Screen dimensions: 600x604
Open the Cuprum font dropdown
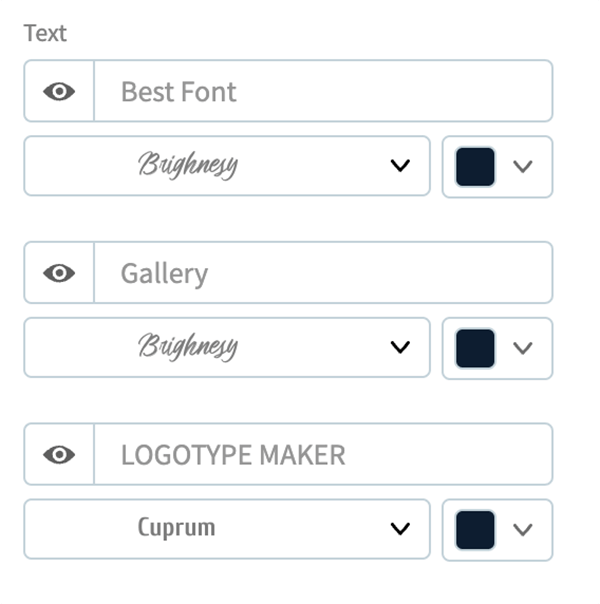(227, 529)
